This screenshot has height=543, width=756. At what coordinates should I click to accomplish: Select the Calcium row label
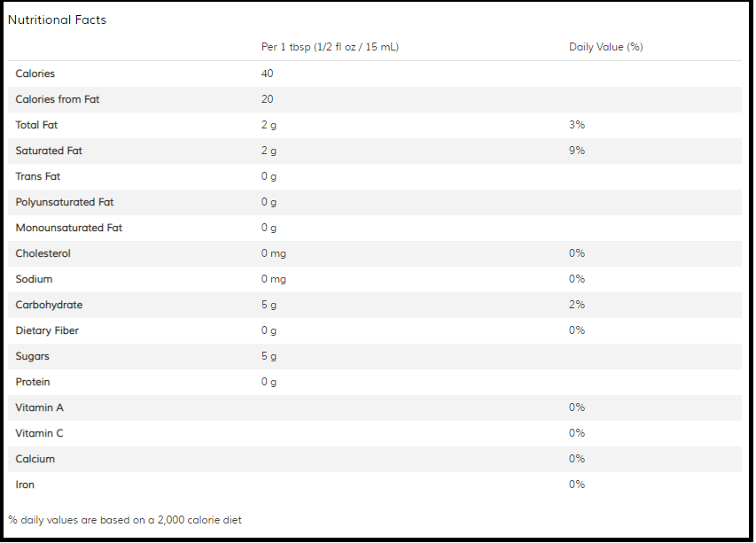35,459
